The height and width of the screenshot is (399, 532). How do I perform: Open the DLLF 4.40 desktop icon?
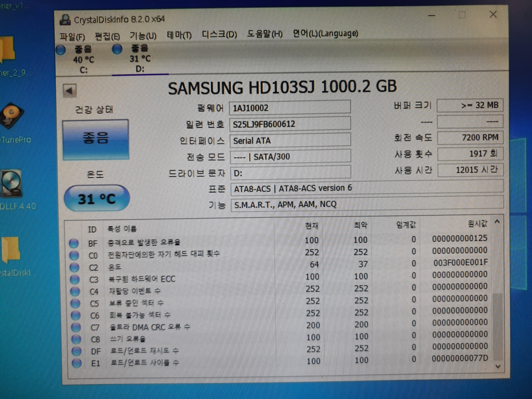click(x=11, y=183)
